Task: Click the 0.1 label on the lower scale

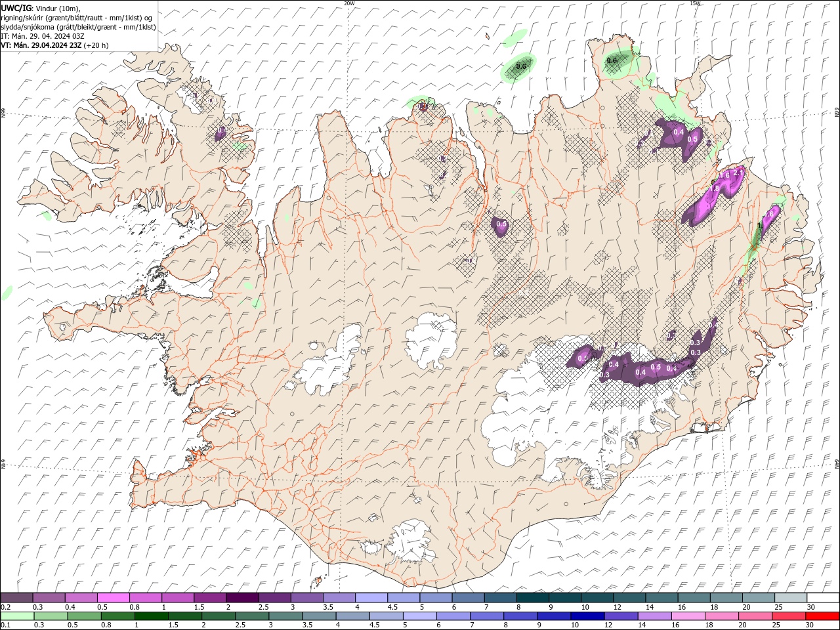Action: coord(6,625)
